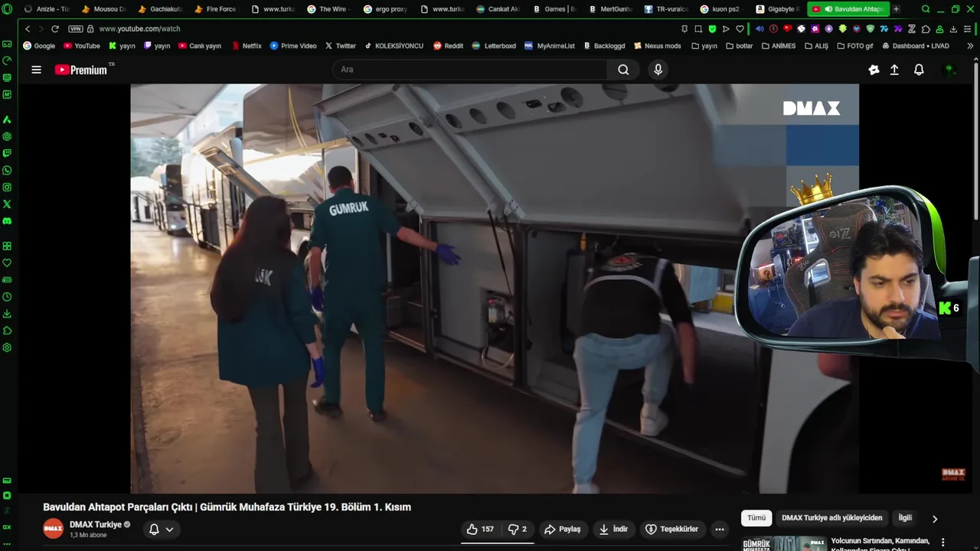Focus the YouTube Ara search field
Viewport: 980px width, 551px height.
pos(470,70)
